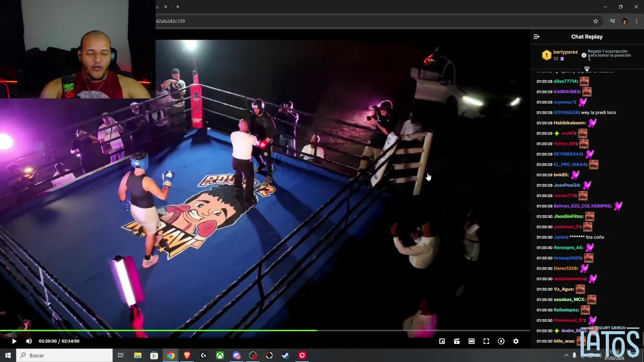Play the paused video
644x362 pixels.
pyautogui.click(x=14, y=341)
